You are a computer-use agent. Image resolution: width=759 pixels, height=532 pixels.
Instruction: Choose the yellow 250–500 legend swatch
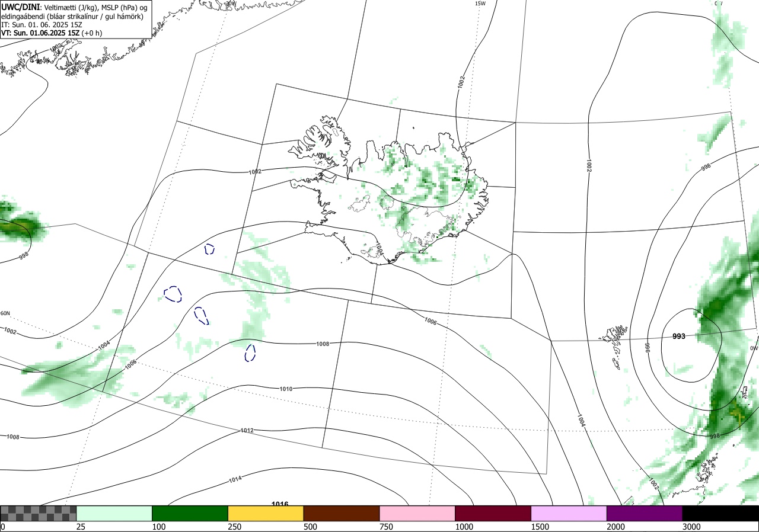click(266, 514)
